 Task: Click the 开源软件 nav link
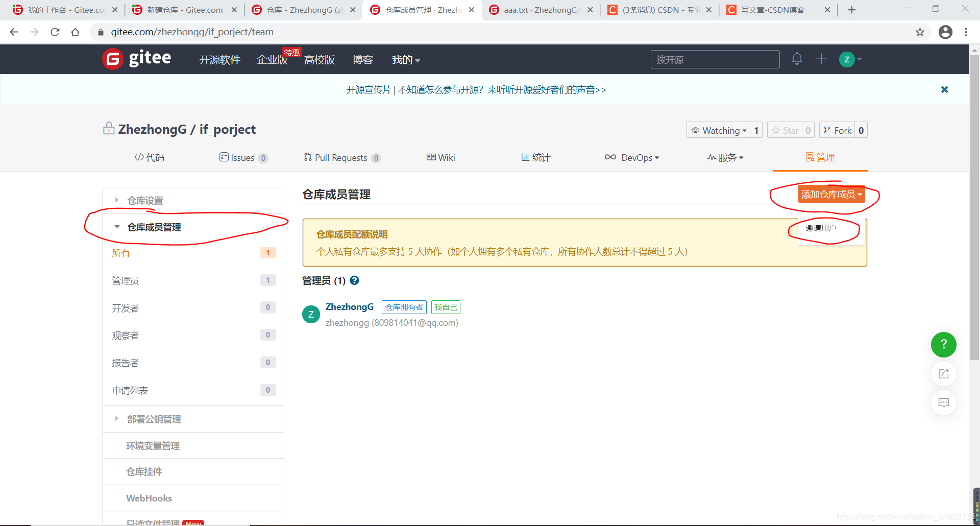point(219,60)
